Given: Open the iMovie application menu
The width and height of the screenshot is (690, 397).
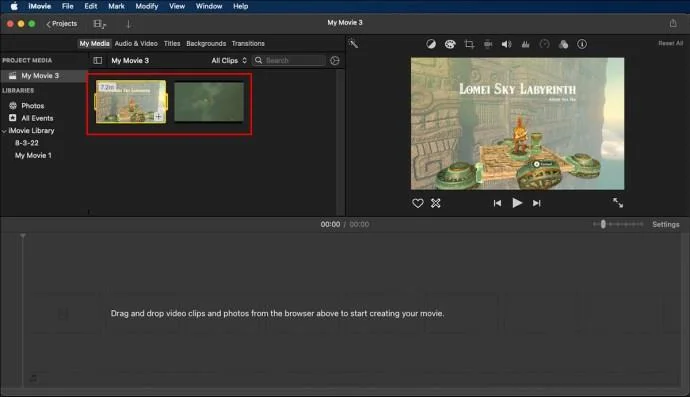Looking at the screenshot, I should (x=40, y=6).
